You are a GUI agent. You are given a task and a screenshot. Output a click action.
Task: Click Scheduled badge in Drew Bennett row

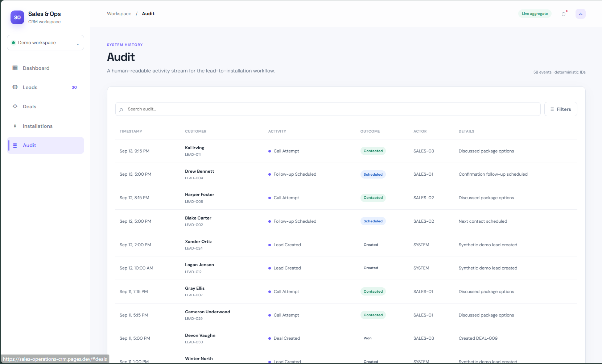373,175
